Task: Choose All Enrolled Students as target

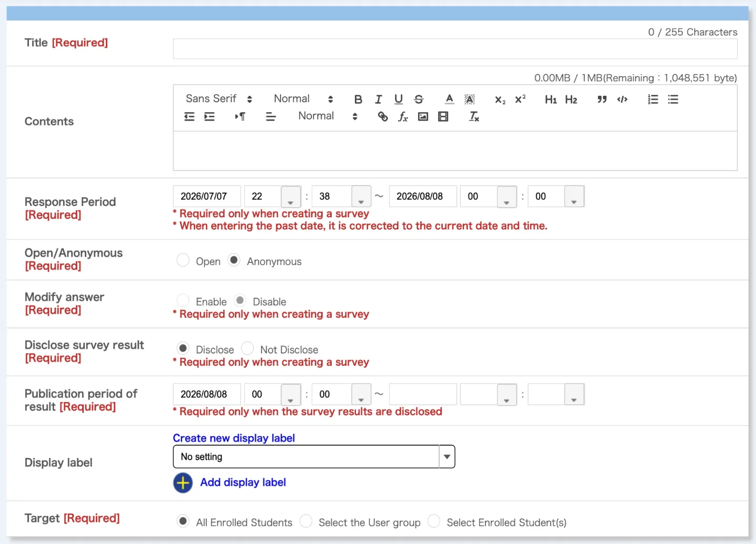Action: tap(183, 521)
